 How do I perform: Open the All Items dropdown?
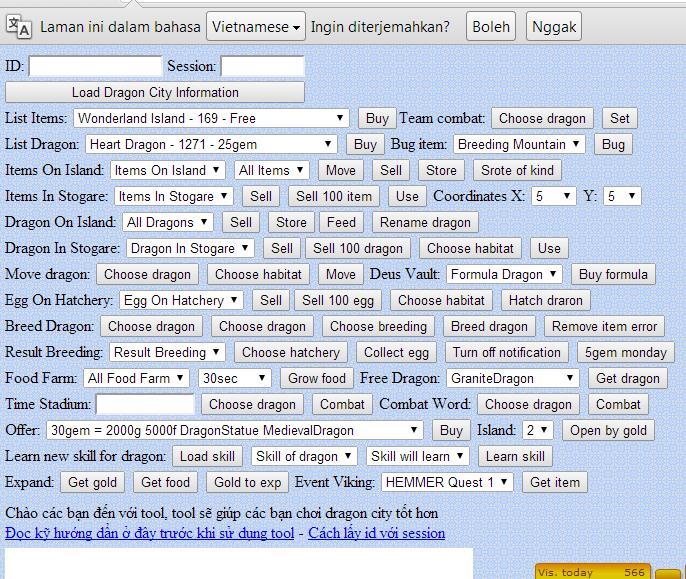(x=272, y=170)
